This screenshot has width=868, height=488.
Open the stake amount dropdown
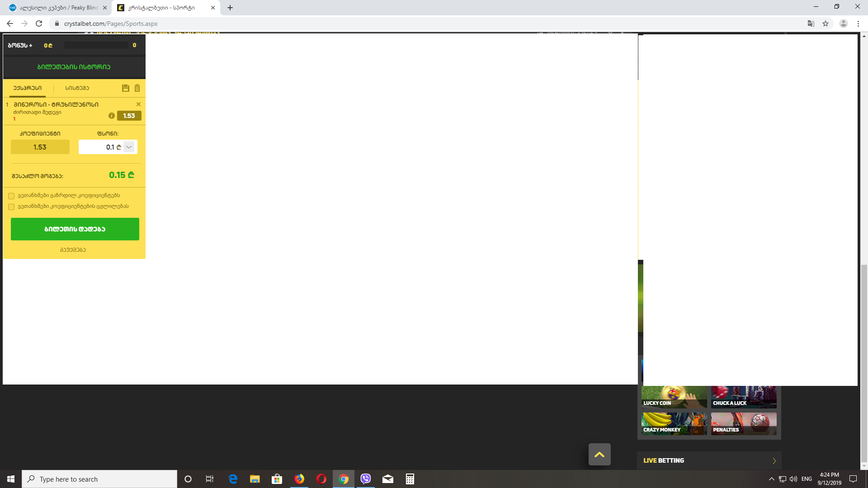click(x=129, y=147)
